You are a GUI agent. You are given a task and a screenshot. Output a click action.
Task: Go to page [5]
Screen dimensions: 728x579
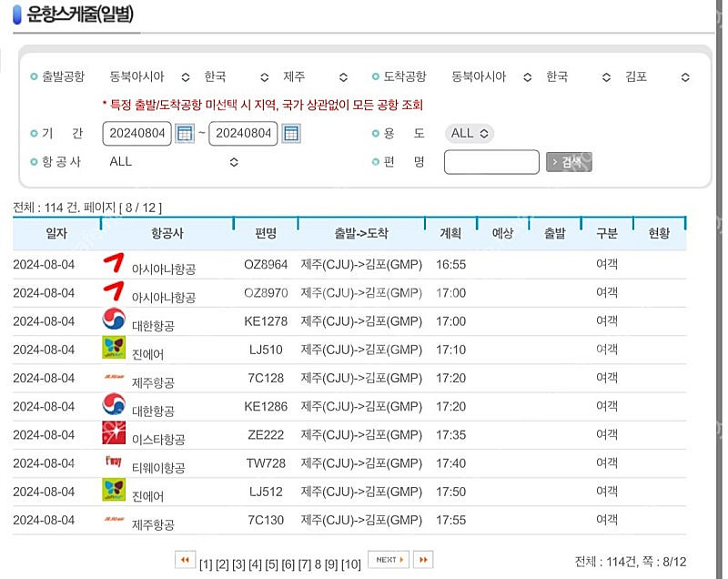click(271, 564)
